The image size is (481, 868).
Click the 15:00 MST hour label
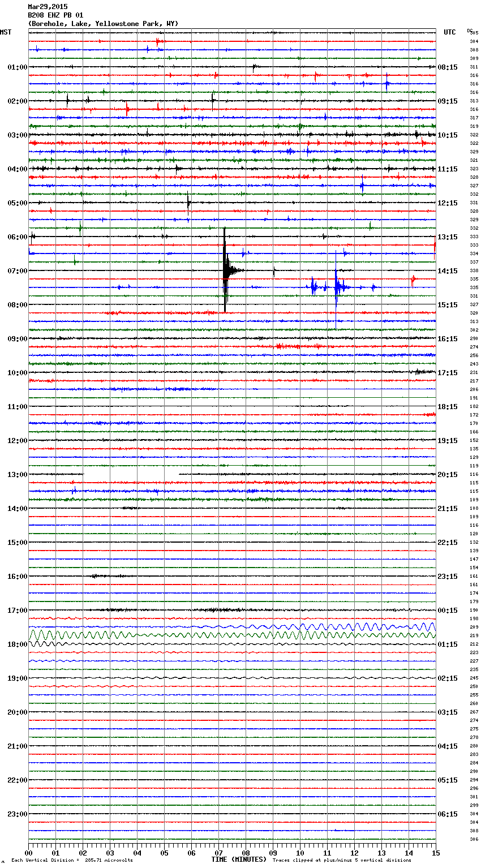[x=18, y=543]
